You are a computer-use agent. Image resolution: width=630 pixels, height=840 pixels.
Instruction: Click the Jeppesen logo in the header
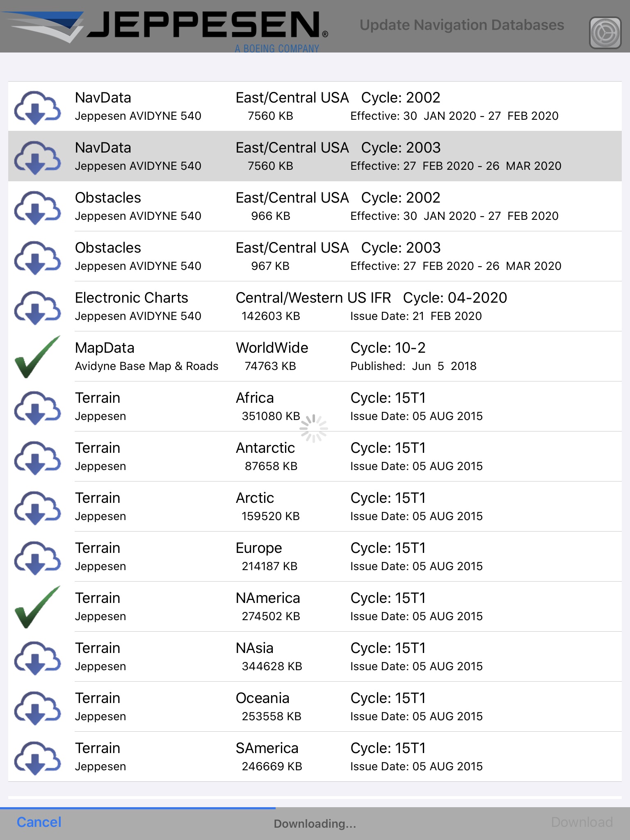(x=164, y=25)
